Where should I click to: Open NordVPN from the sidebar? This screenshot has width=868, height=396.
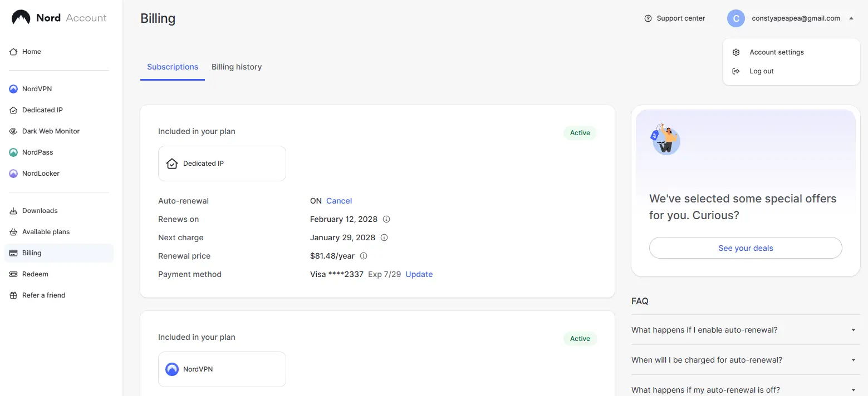pos(59,89)
